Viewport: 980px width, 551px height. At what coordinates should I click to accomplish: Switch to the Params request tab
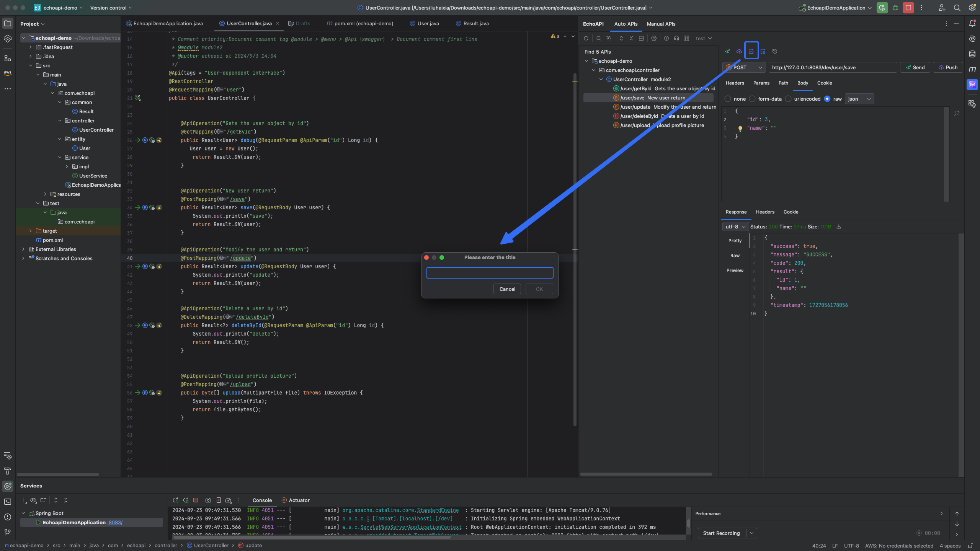pyautogui.click(x=761, y=83)
